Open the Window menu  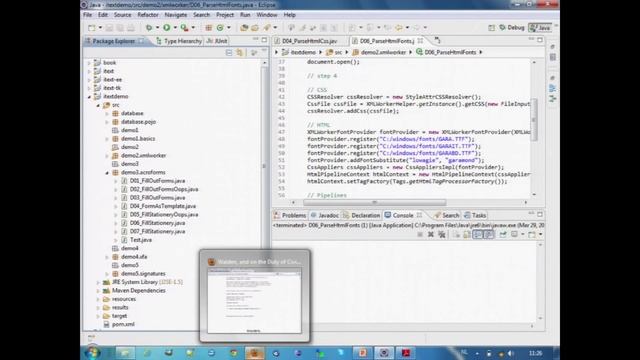coord(267,15)
